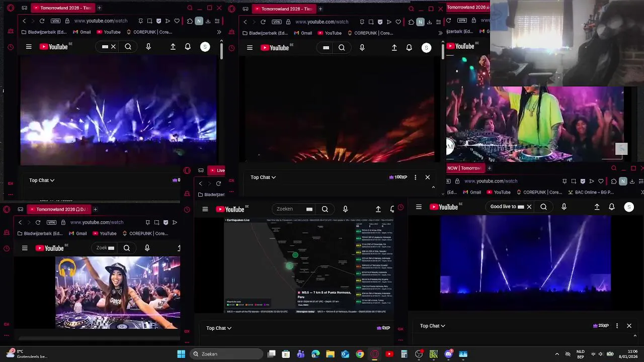
Task: Click Create upload icon in top-left YouTube window
Action: pos(173,47)
